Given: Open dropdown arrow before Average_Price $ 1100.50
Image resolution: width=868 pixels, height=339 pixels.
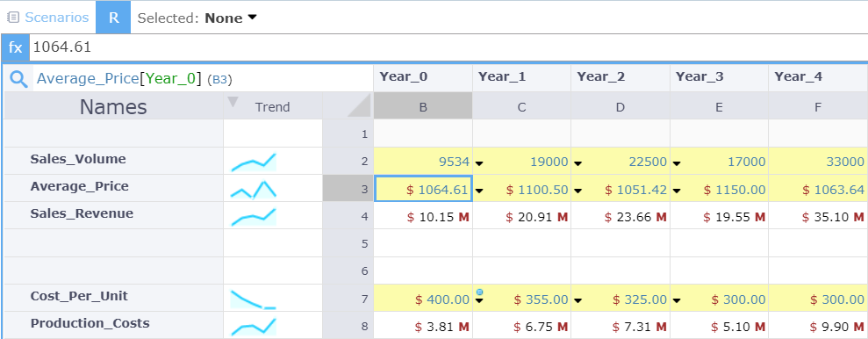Looking at the screenshot, I should pos(479,191).
